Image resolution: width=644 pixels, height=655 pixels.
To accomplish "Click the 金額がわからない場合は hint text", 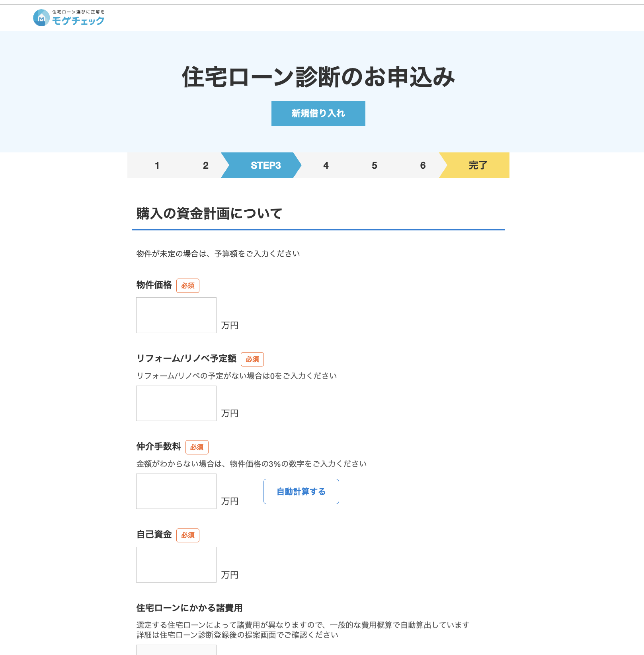I will 252,464.
